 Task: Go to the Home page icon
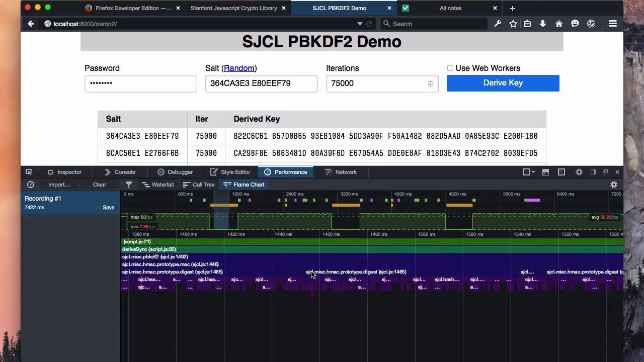[558, 24]
